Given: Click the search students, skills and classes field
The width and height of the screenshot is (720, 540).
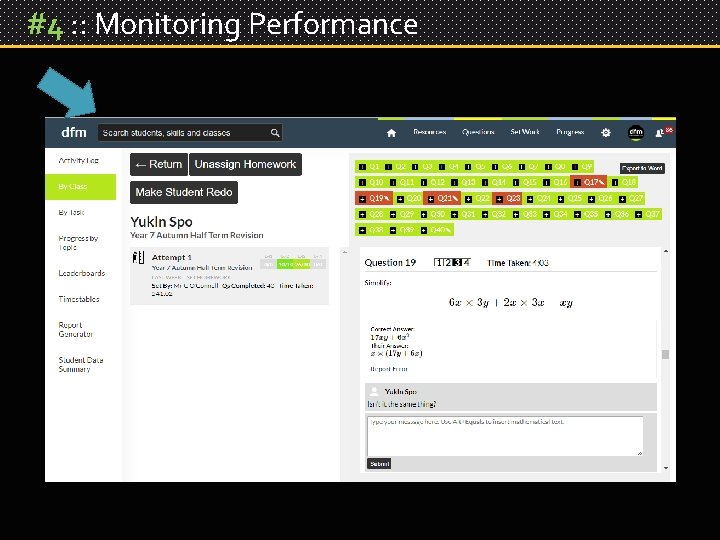Looking at the screenshot, I should [190, 133].
